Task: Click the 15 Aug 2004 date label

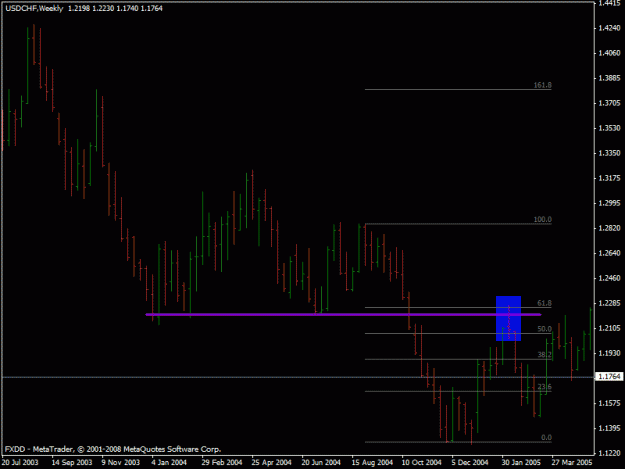Action: 372,462
